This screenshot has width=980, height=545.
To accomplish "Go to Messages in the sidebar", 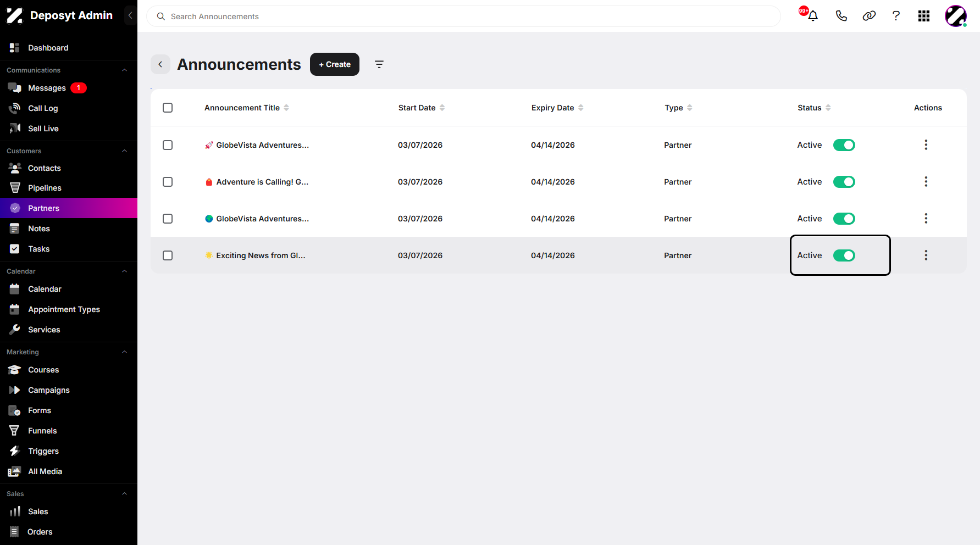I will pyautogui.click(x=69, y=88).
